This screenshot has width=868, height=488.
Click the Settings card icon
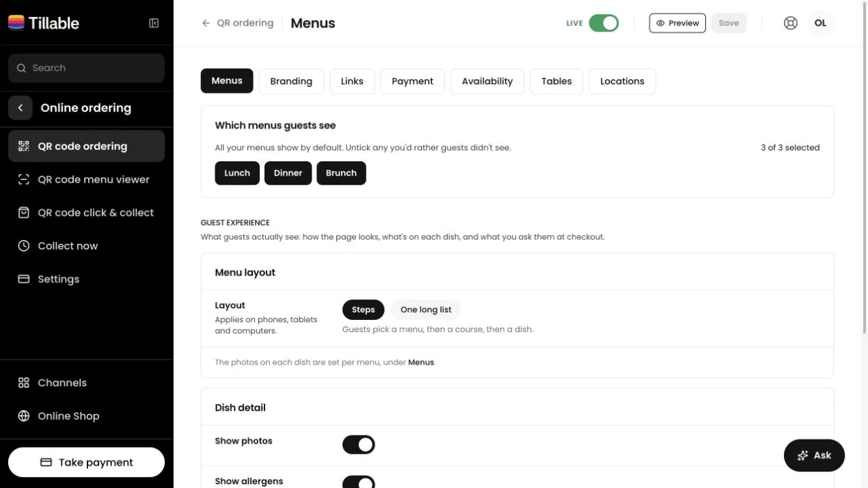point(24,279)
